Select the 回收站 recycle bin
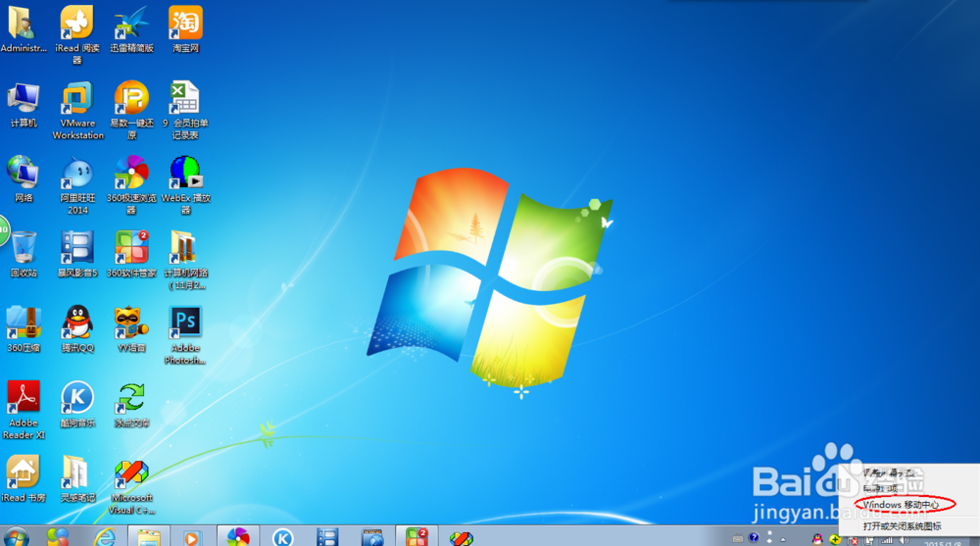980x546 pixels. 24,254
